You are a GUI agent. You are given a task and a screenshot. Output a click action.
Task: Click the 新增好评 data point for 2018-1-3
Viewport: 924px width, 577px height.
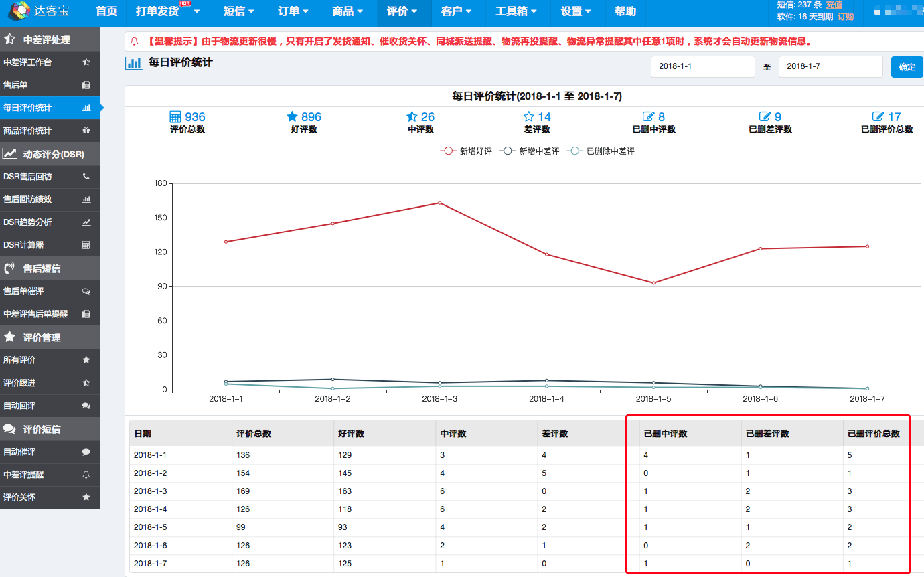(440, 203)
